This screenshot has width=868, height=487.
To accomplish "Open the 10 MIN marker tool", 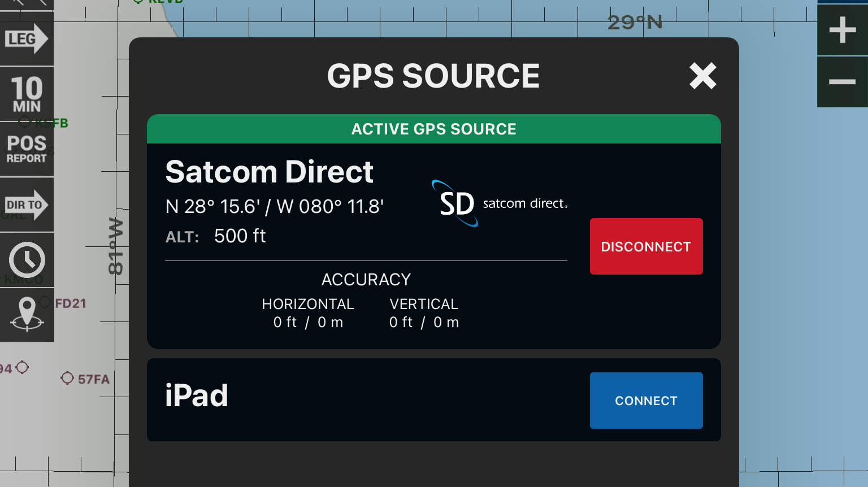I will click(x=25, y=93).
